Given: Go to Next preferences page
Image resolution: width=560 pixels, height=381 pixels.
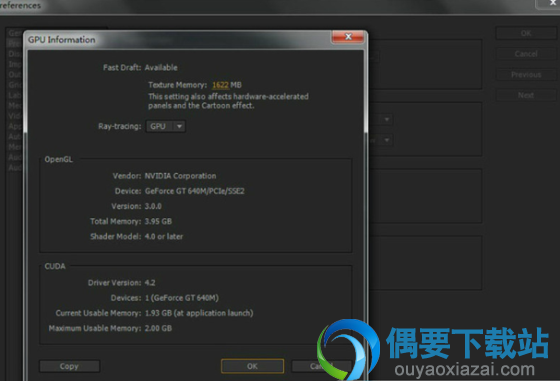Looking at the screenshot, I should click(x=526, y=95).
